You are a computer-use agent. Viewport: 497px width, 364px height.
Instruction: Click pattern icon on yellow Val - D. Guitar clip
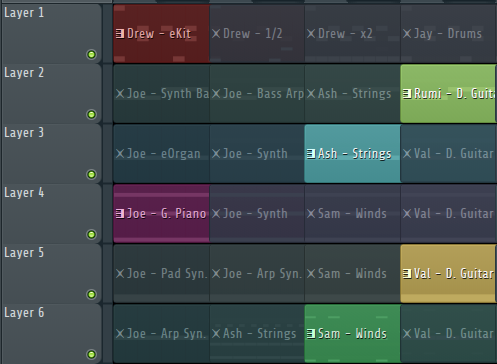407,274
